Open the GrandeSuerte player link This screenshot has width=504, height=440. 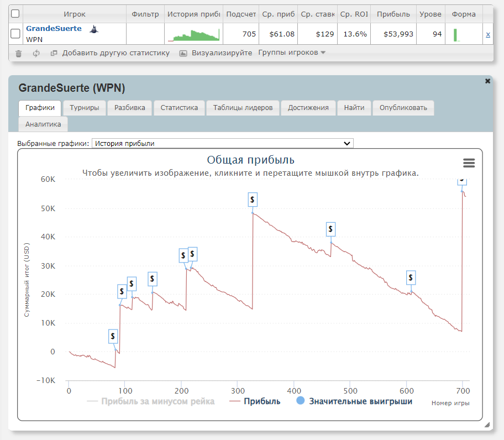point(54,28)
